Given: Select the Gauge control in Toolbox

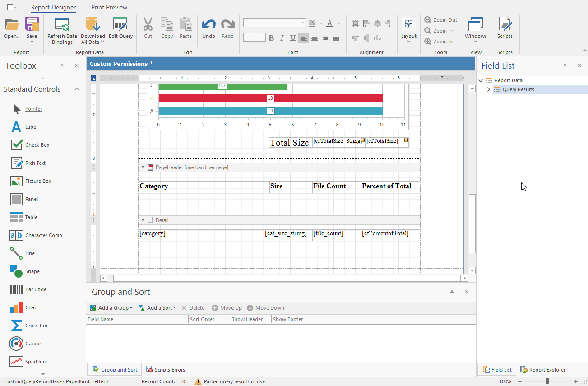Looking at the screenshot, I should 17,344.
